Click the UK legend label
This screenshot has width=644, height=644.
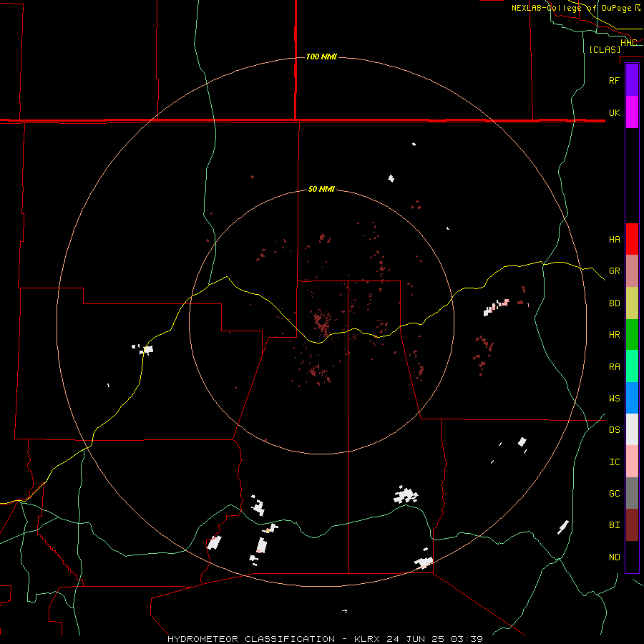coord(614,112)
